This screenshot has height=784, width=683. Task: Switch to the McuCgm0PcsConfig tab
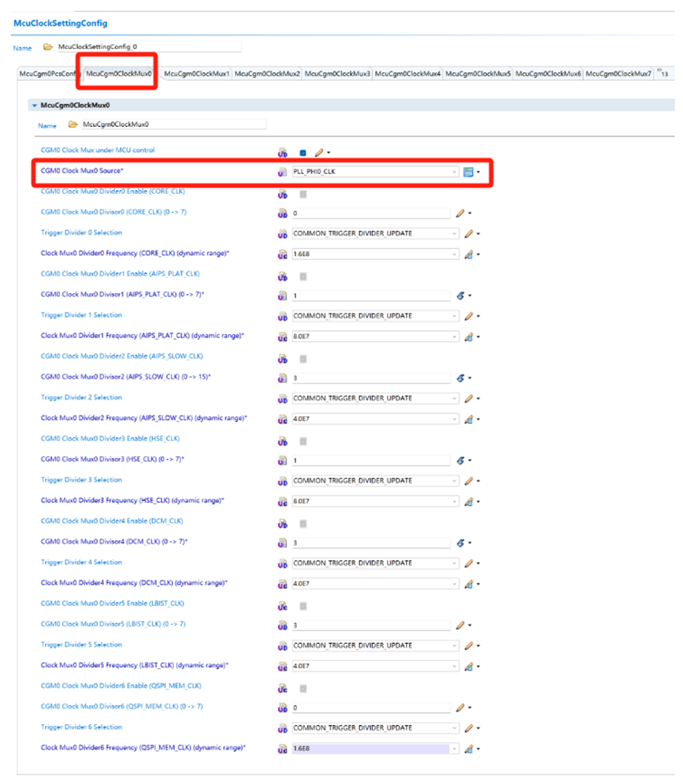point(48,74)
